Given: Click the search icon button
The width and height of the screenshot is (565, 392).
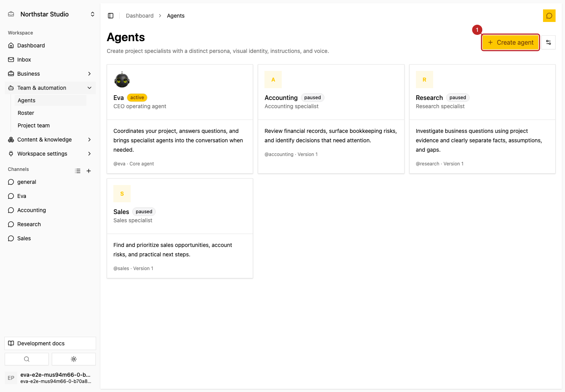Looking at the screenshot, I should [27, 359].
